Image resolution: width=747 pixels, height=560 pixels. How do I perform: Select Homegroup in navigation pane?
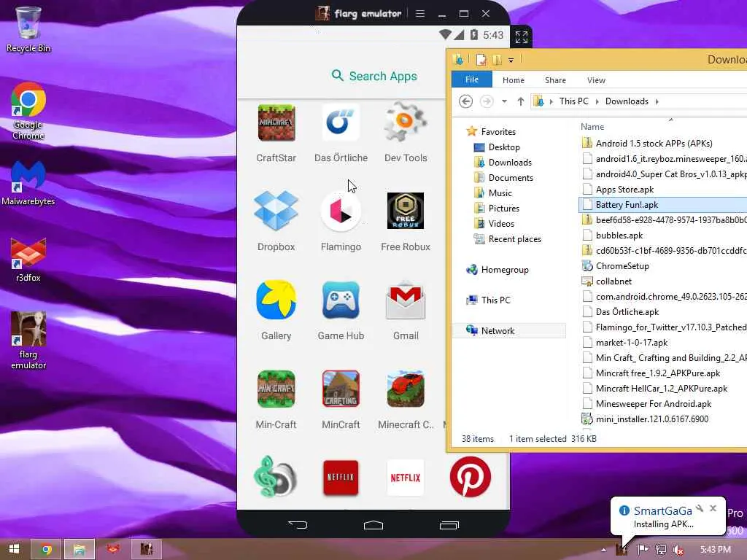point(505,270)
